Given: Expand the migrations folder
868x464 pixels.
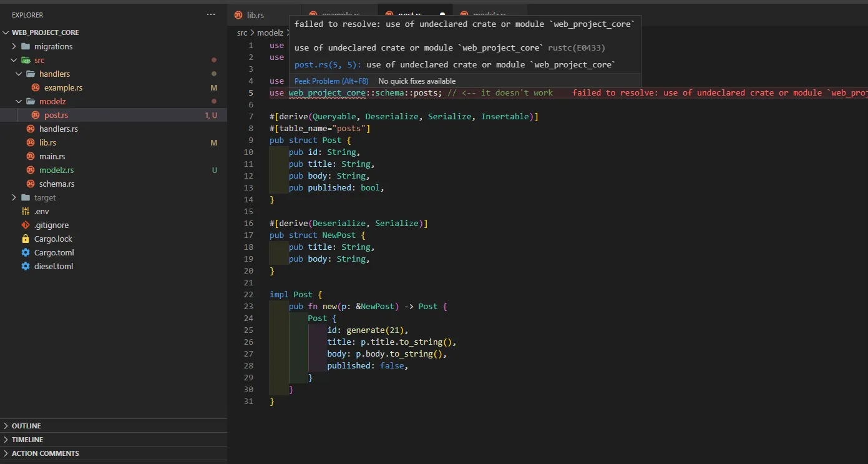Looking at the screenshot, I should (x=14, y=47).
